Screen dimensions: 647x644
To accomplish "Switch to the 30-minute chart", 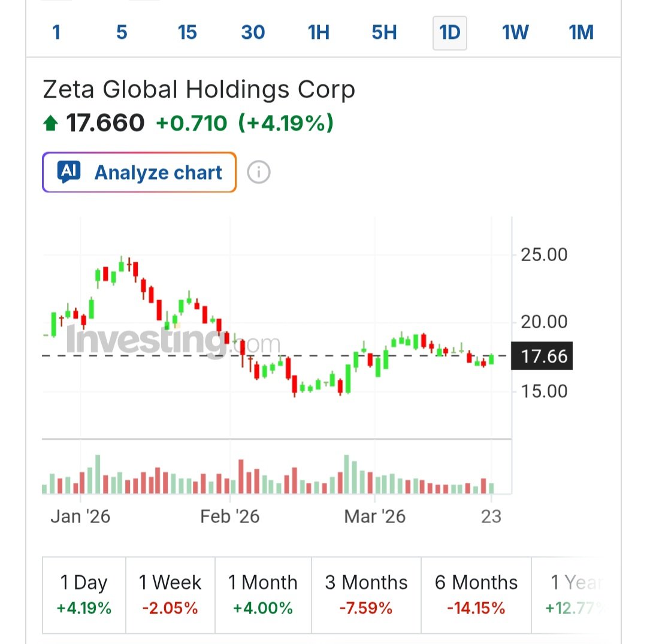I will pos(252,33).
